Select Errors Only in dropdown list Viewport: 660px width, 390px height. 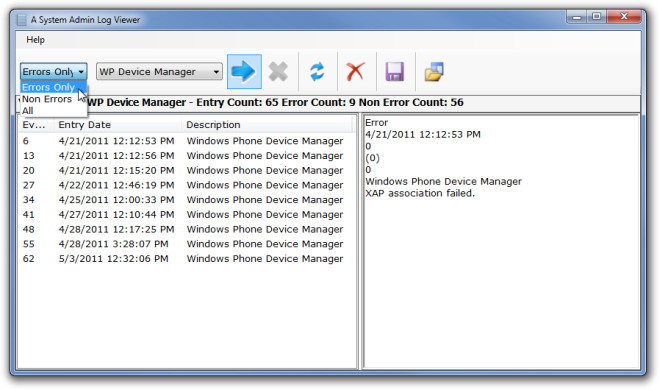53,87
